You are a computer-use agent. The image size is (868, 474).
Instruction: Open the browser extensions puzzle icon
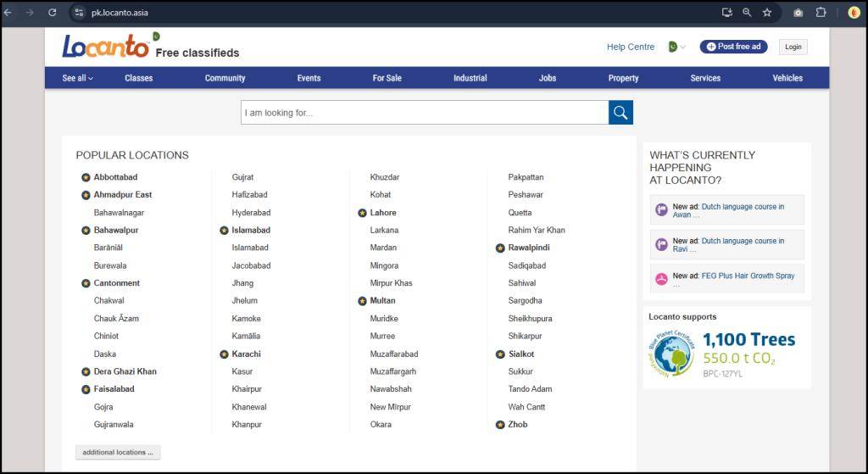pos(821,13)
